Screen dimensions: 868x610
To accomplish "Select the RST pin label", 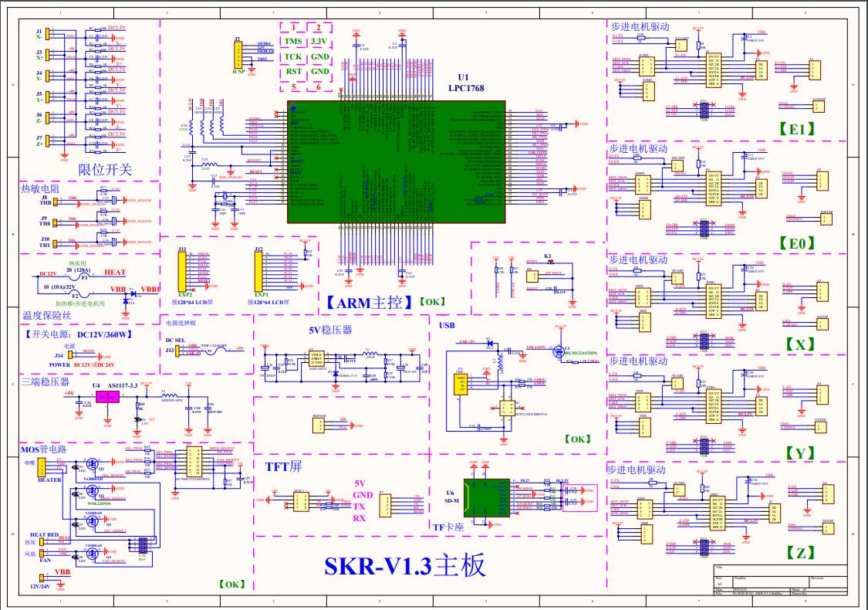I will click(x=293, y=72).
